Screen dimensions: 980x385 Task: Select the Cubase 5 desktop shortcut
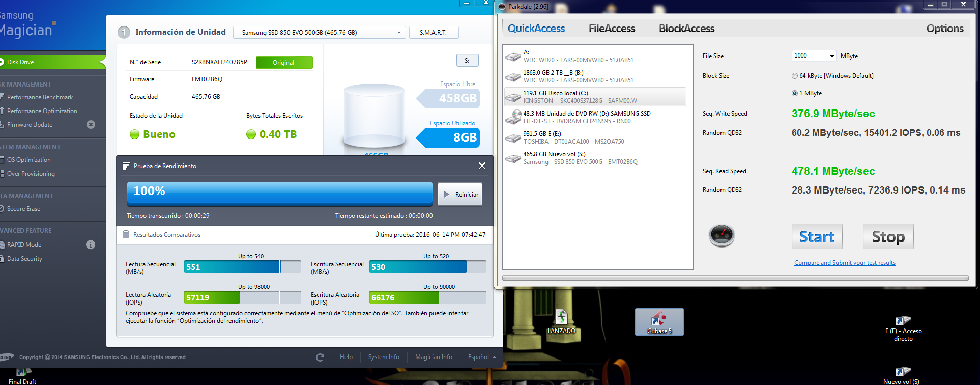tap(659, 322)
